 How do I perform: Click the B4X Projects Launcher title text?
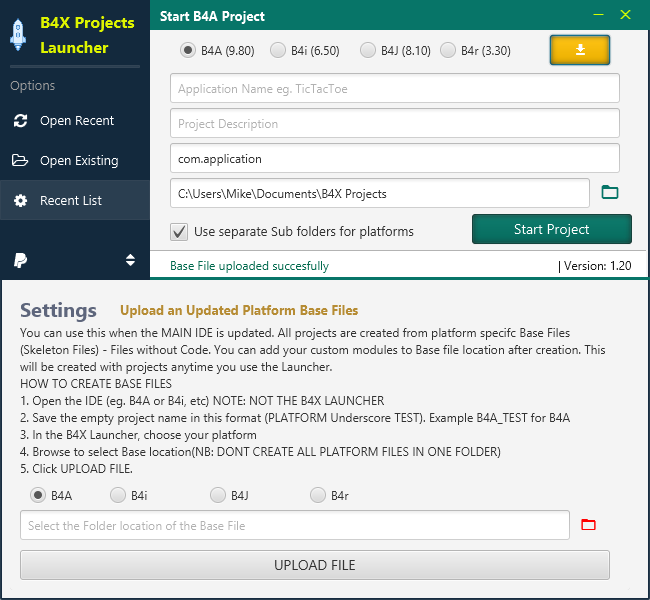click(87, 35)
